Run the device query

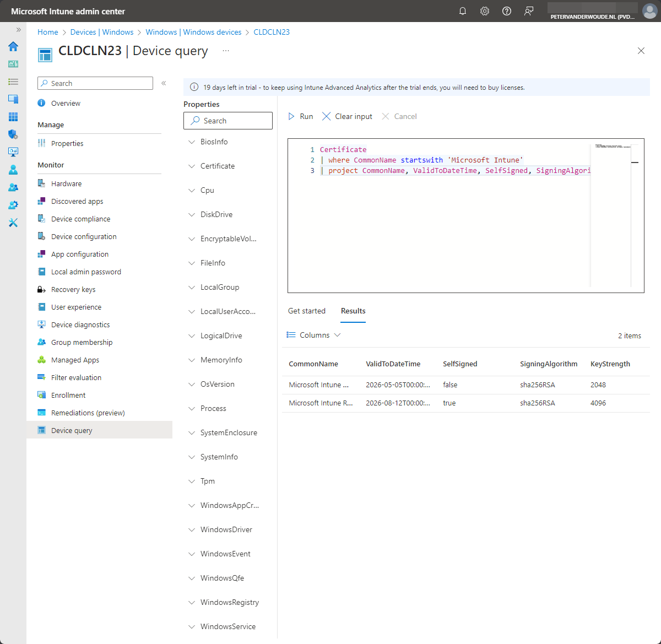[300, 116]
